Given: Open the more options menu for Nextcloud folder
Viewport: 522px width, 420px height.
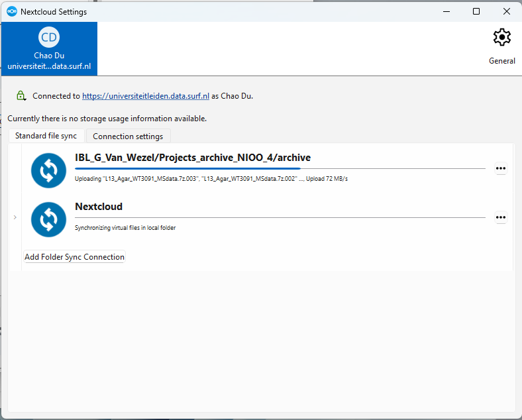Looking at the screenshot, I should (501, 218).
